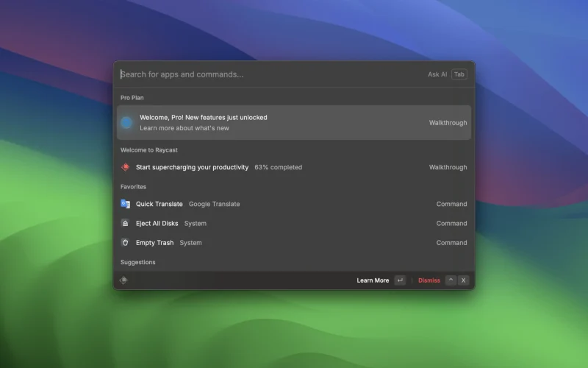Click the red Raycast walkthrough icon

point(125,167)
